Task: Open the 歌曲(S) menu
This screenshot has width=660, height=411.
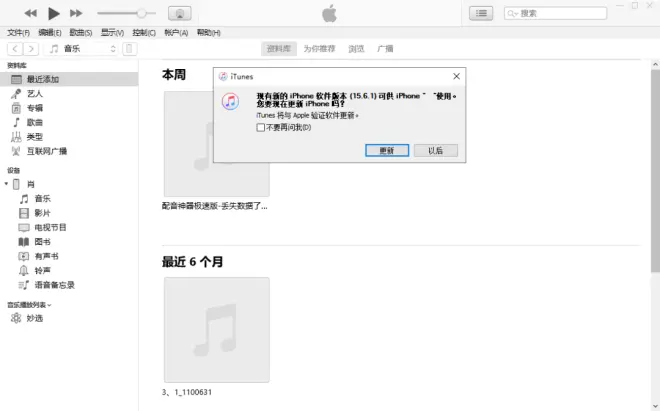Action: pyautogui.click(x=81, y=32)
